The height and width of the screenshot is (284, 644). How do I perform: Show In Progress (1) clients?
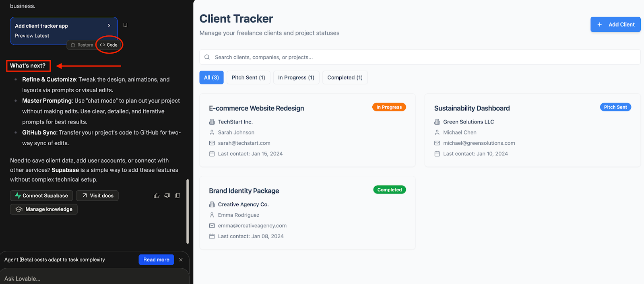(x=296, y=78)
